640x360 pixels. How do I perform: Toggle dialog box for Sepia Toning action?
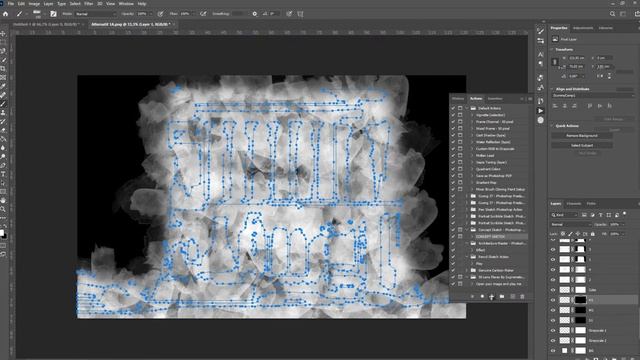click(460, 162)
